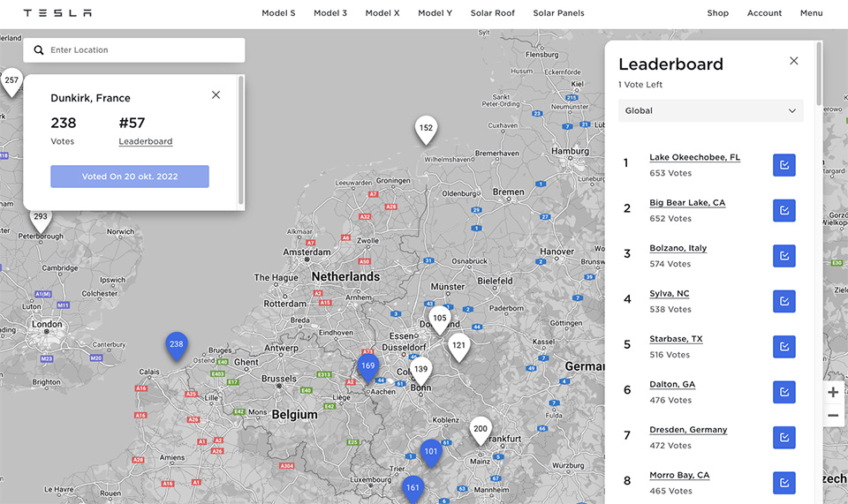Viewport: 848px width, 504px height.
Task: Vote for Starbase, TX
Action: tap(784, 347)
